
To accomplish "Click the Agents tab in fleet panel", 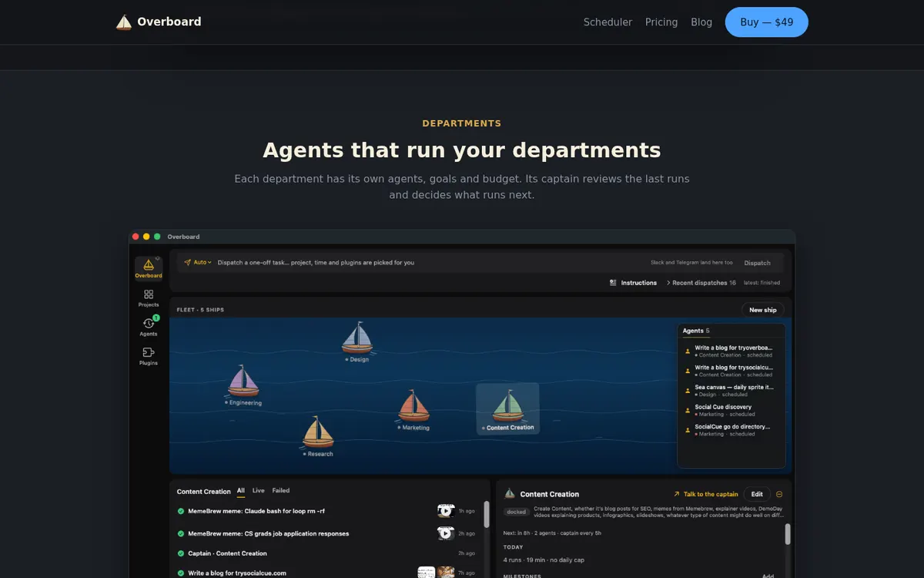I will tap(696, 331).
